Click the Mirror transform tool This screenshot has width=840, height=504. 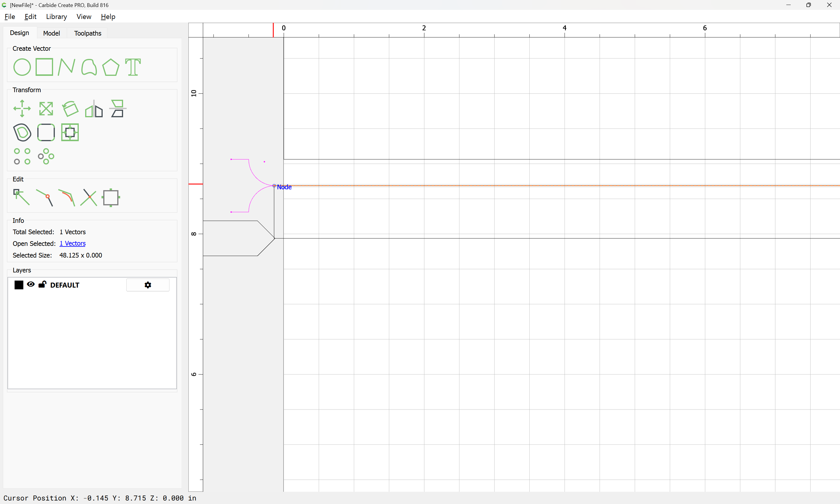[x=94, y=109]
